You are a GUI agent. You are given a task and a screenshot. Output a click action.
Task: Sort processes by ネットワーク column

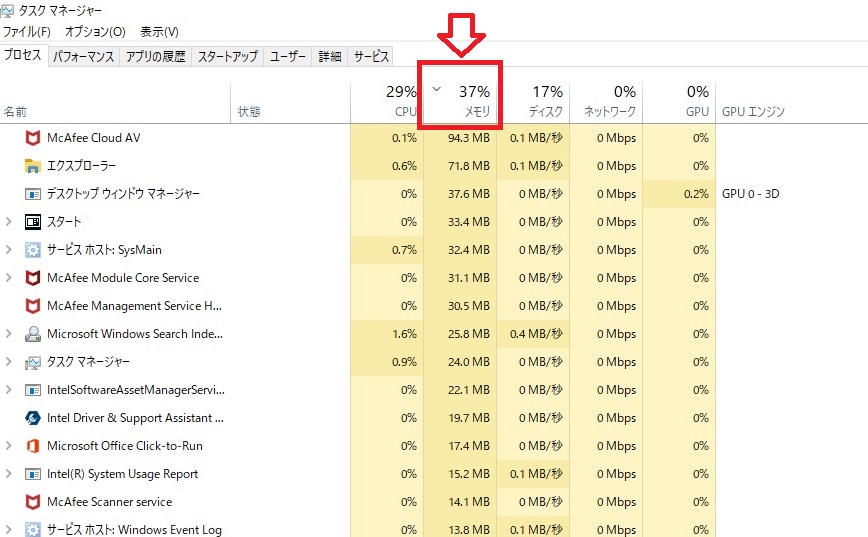click(x=606, y=101)
